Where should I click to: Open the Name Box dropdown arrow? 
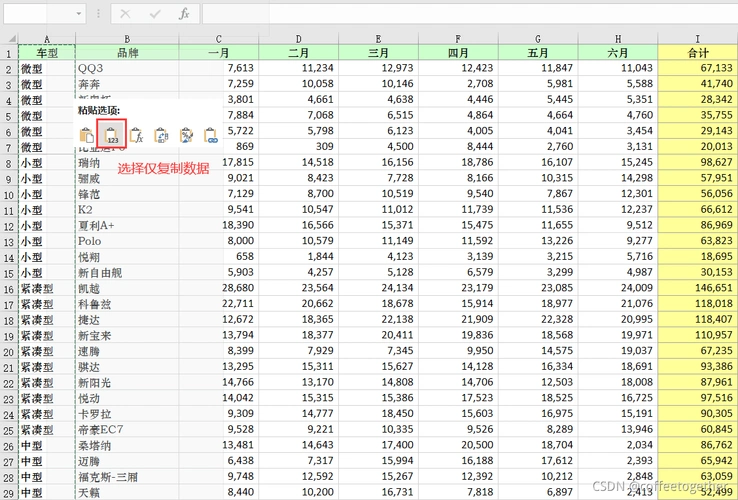pos(79,14)
